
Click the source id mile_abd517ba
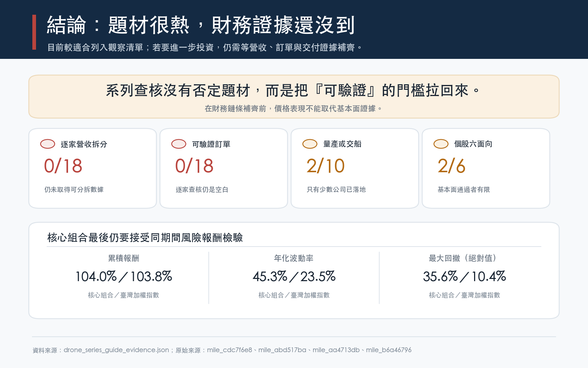(x=282, y=350)
